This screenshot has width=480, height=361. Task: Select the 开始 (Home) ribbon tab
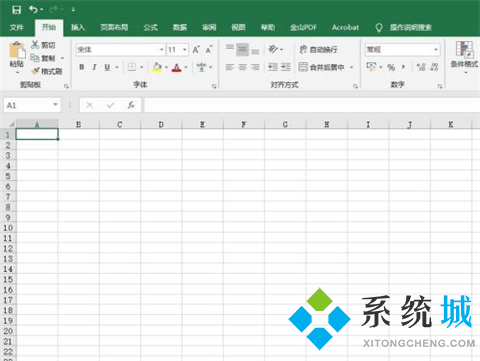(49, 27)
